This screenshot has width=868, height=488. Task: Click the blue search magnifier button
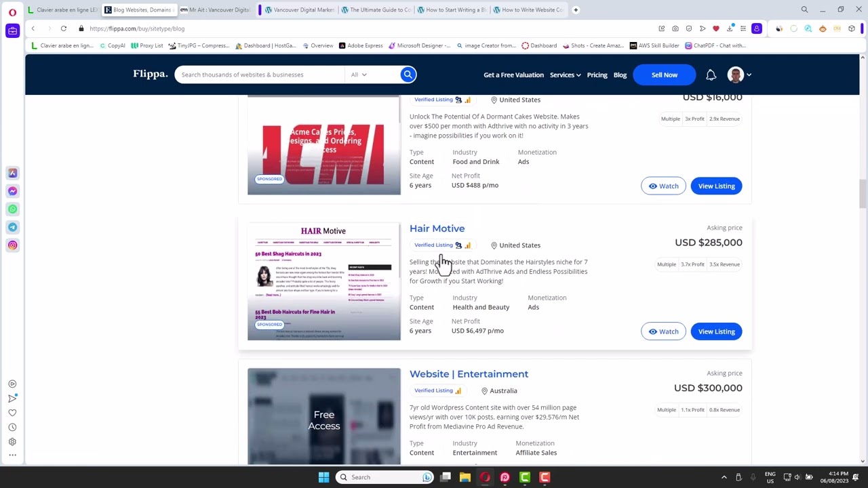pos(408,75)
